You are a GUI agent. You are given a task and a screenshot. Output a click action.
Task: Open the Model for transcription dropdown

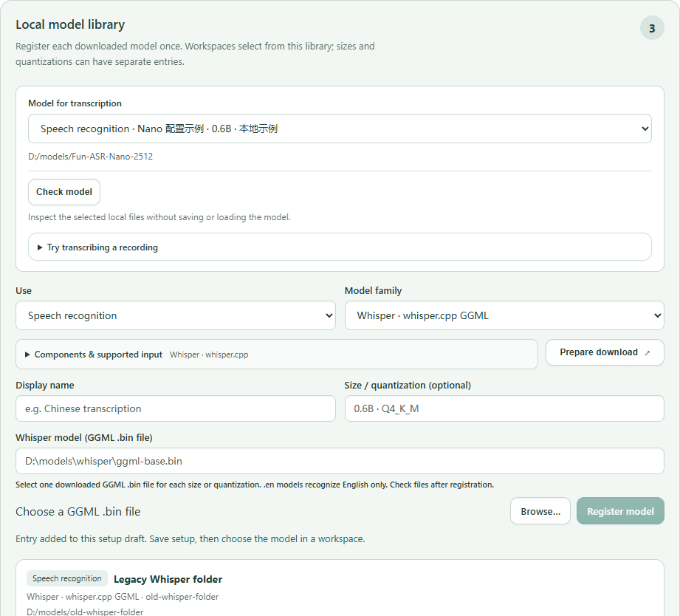pyautogui.click(x=340, y=129)
